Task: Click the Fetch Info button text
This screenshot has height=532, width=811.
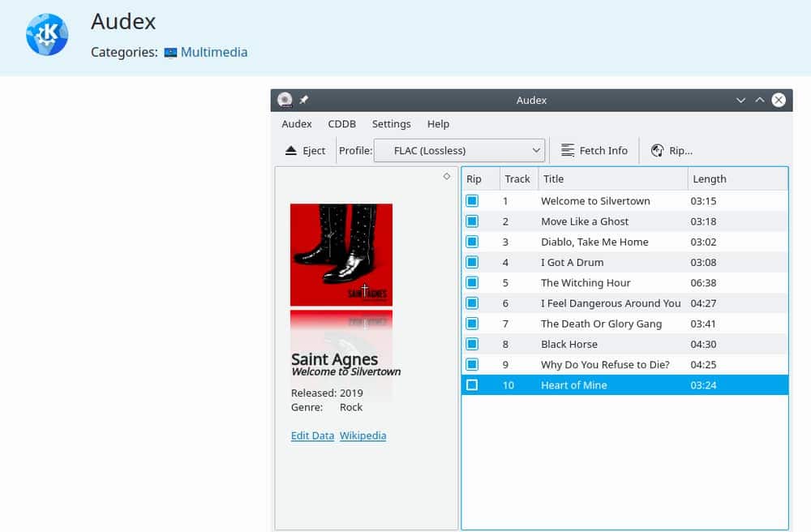Action: pyautogui.click(x=603, y=151)
